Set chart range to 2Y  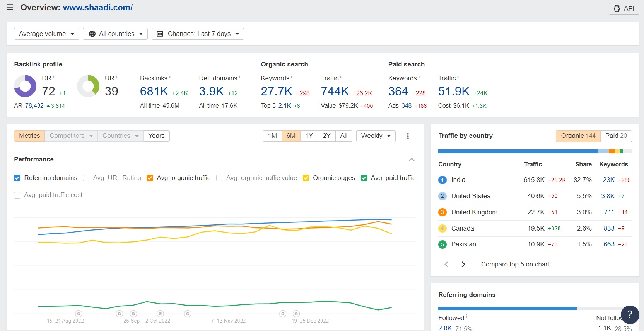click(326, 136)
